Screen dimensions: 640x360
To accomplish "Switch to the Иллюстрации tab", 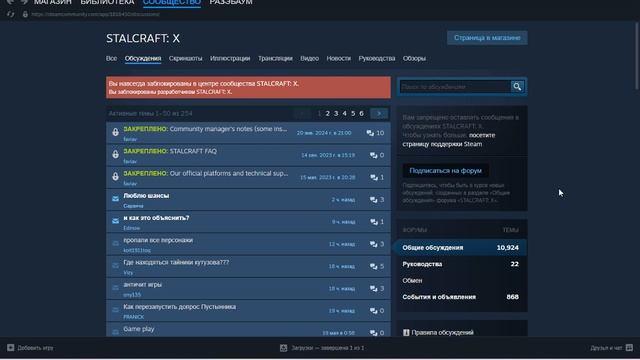I will click(230, 58).
